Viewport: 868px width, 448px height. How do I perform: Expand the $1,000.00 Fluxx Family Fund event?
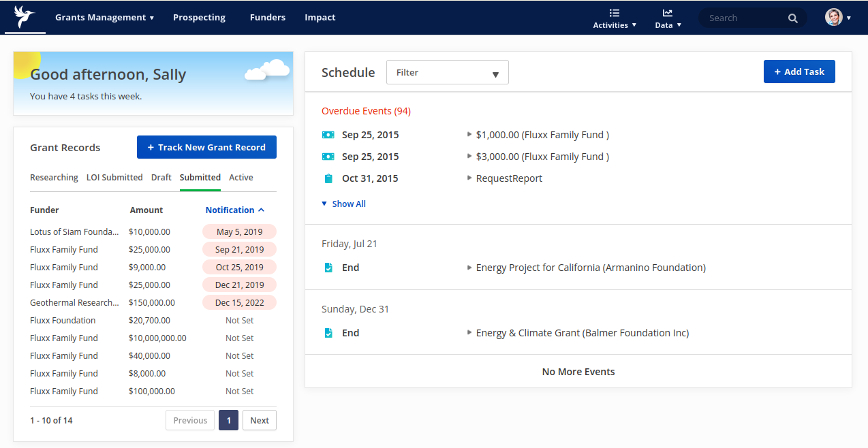[469, 135]
